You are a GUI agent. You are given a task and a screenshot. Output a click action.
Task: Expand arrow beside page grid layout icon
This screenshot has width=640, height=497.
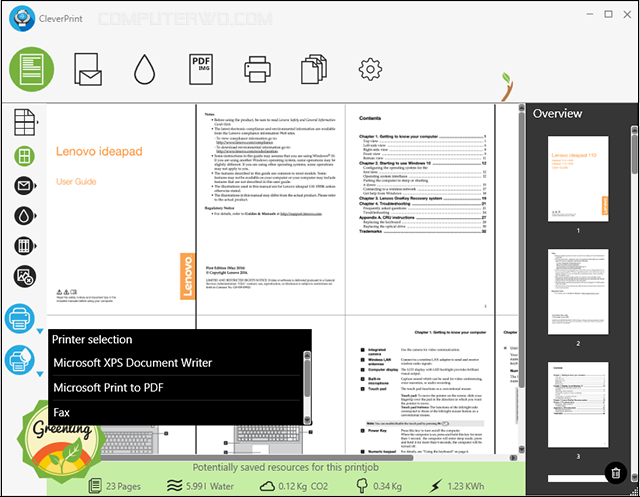(x=38, y=122)
